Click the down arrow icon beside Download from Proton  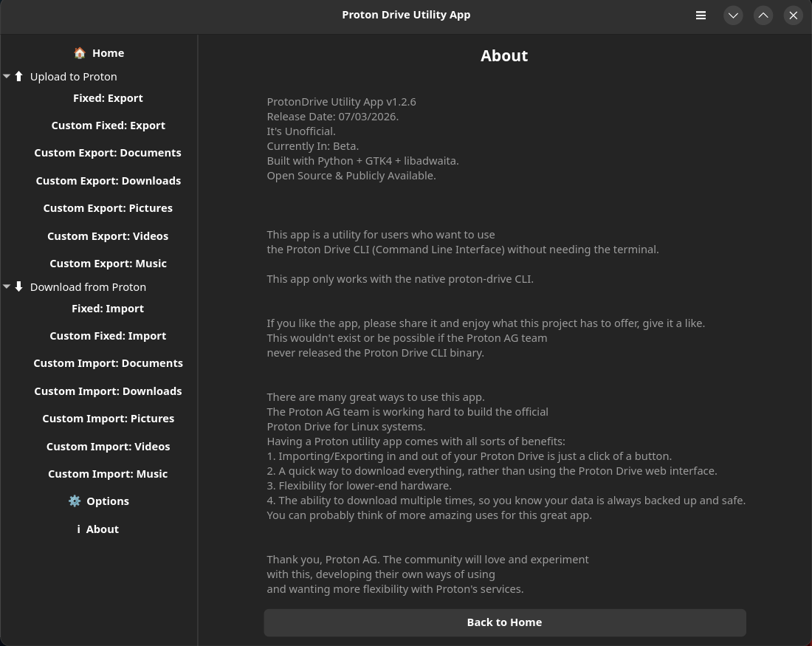19,287
